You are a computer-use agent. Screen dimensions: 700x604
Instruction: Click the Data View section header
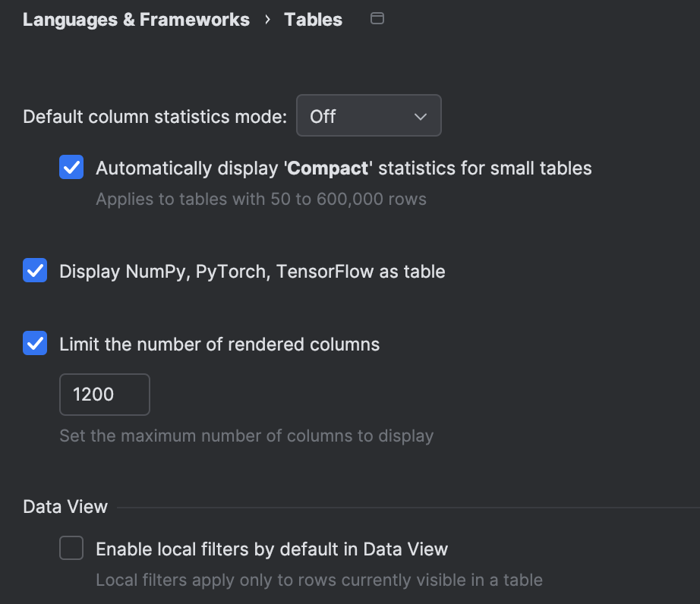click(65, 506)
